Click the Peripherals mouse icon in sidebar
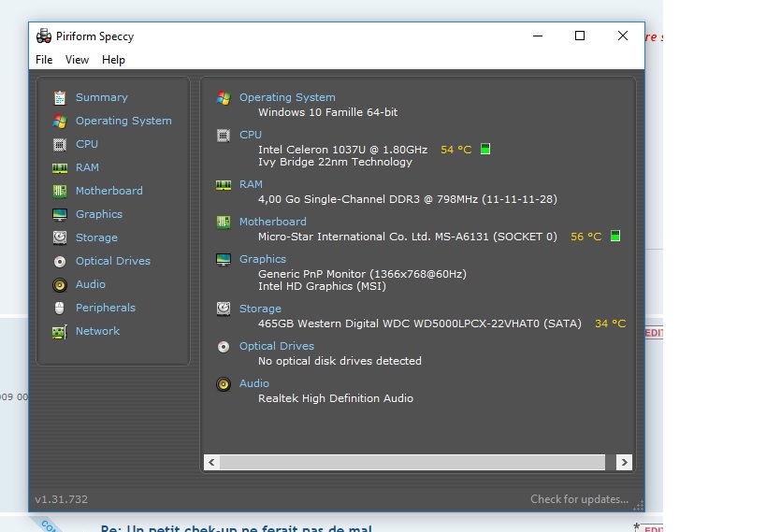The width and height of the screenshot is (766, 532). [60, 308]
